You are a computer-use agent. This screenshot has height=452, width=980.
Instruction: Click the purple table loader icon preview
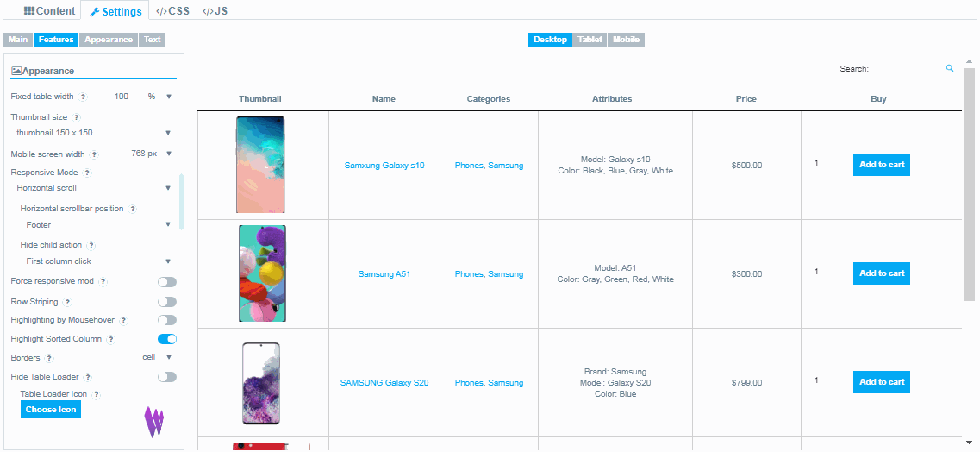pos(153,421)
